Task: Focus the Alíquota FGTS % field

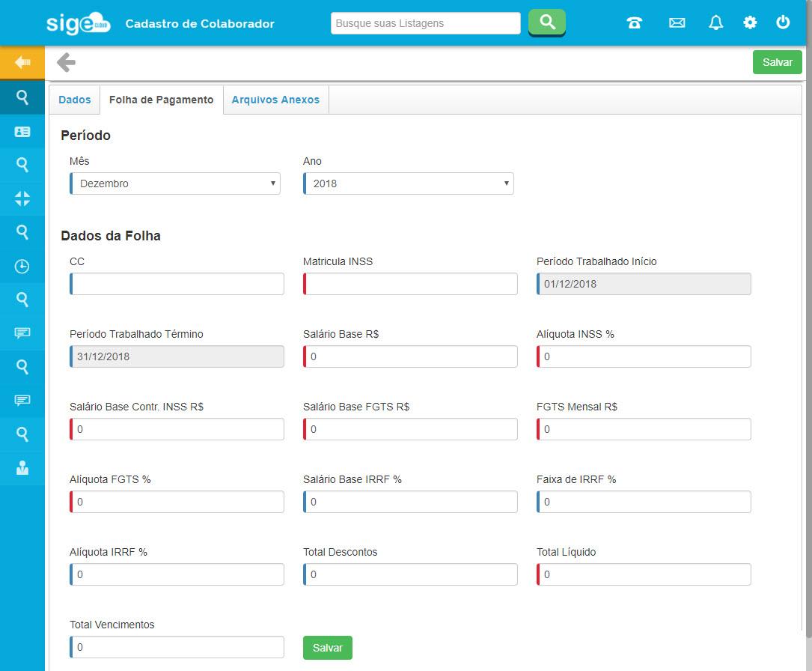Action: (x=177, y=502)
